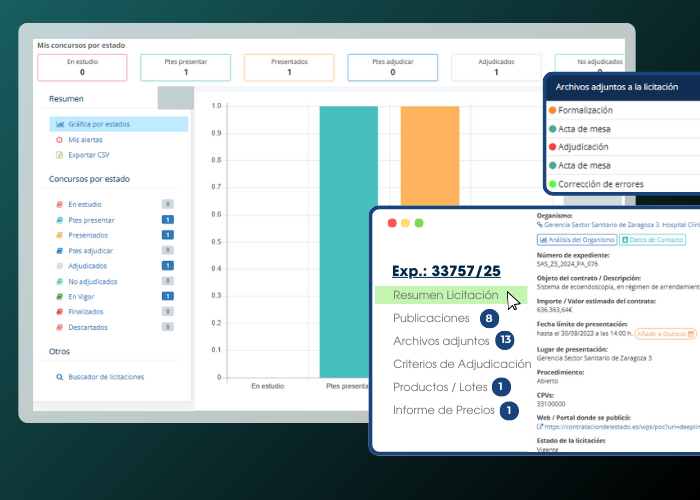The width and height of the screenshot is (700, 500).
Task: Open the Gráfica por estados chart icon
Action: click(x=60, y=125)
